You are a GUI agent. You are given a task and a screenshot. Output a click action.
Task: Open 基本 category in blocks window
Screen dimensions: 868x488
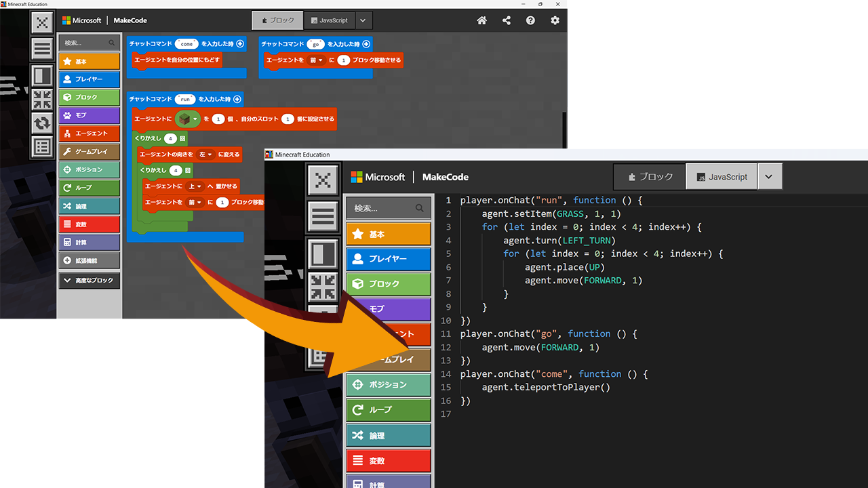tap(89, 61)
